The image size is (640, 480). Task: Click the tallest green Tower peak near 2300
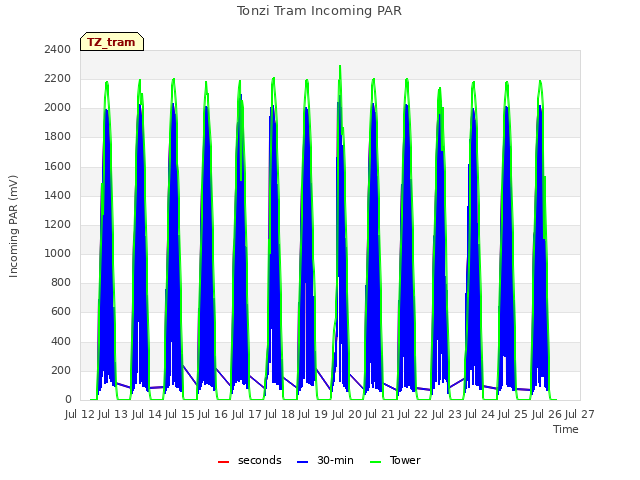pos(340,67)
